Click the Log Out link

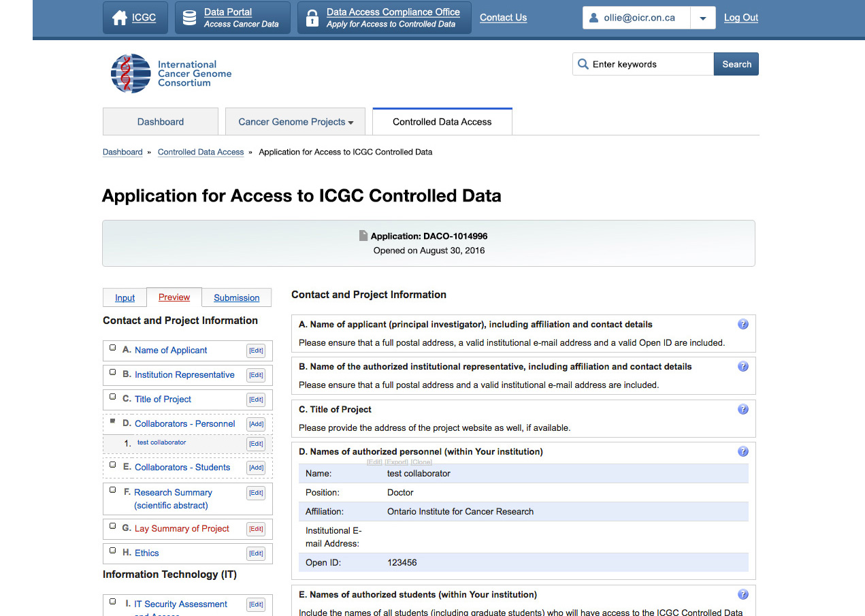click(740, 18)
